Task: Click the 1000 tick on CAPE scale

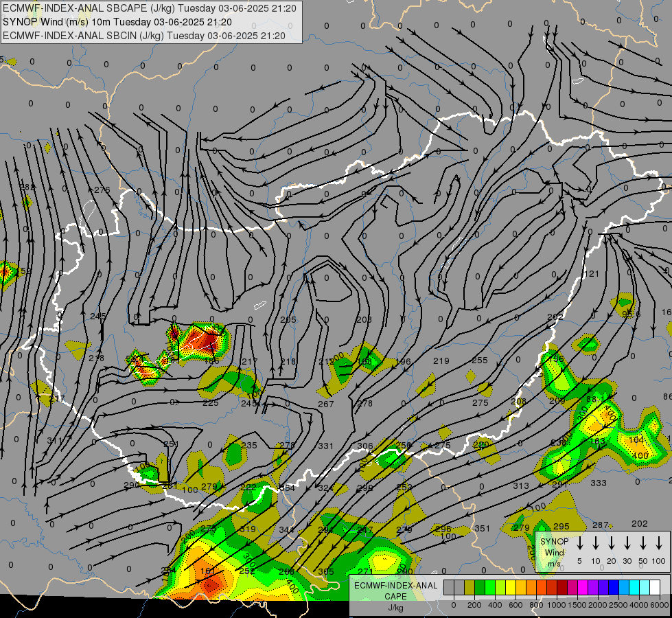Action: coord(557,605)
